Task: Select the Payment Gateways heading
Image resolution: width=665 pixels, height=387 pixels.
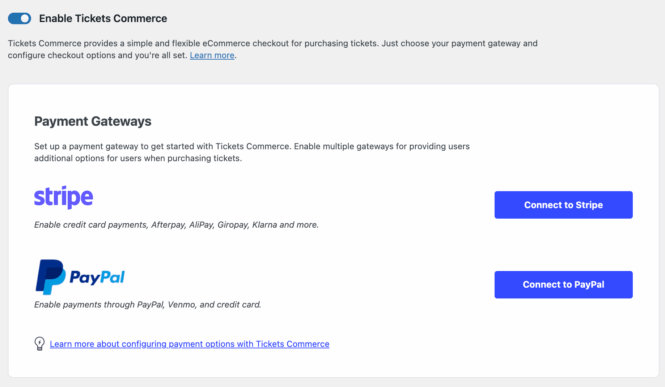Action: [93, 121]
